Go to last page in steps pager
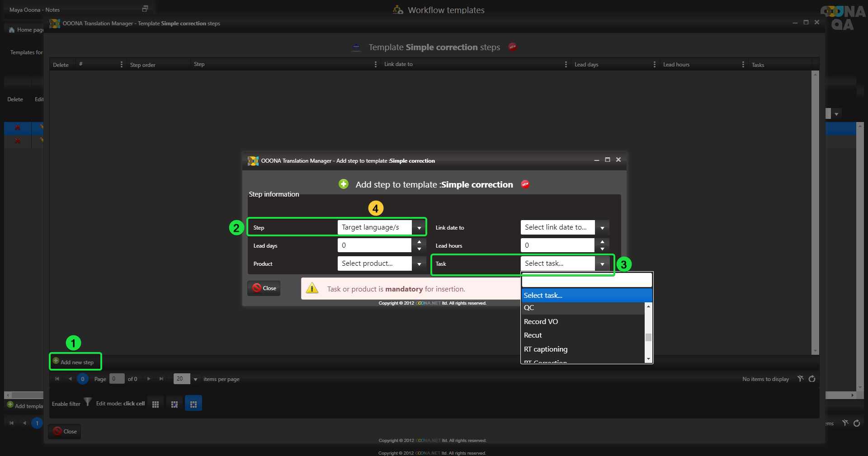Viewport: 868px width, 456px height. click(x=161, y=379)
